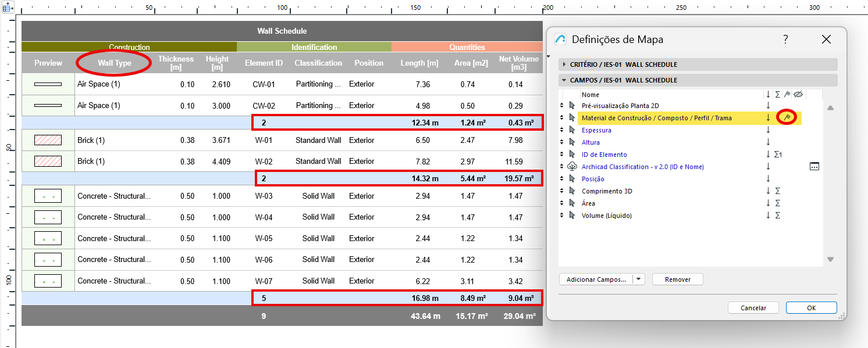
Task: Click the schedule icon at ruler corner
Action: (8, 9)
